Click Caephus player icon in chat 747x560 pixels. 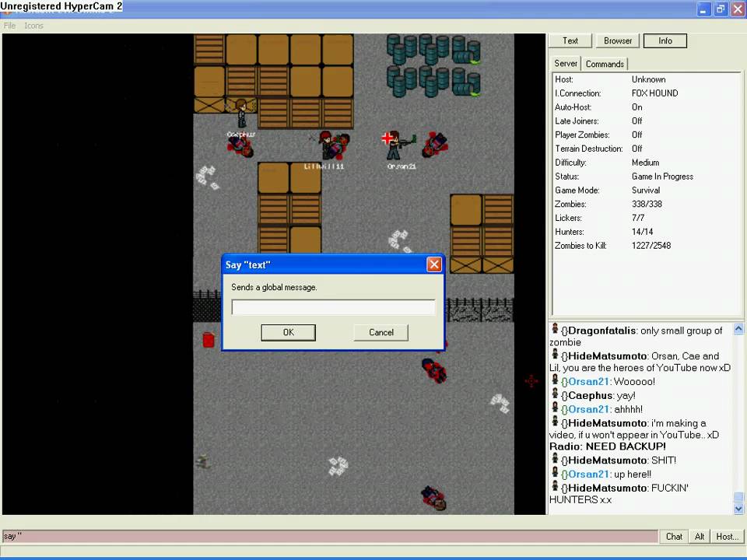[x=555, y=394]
